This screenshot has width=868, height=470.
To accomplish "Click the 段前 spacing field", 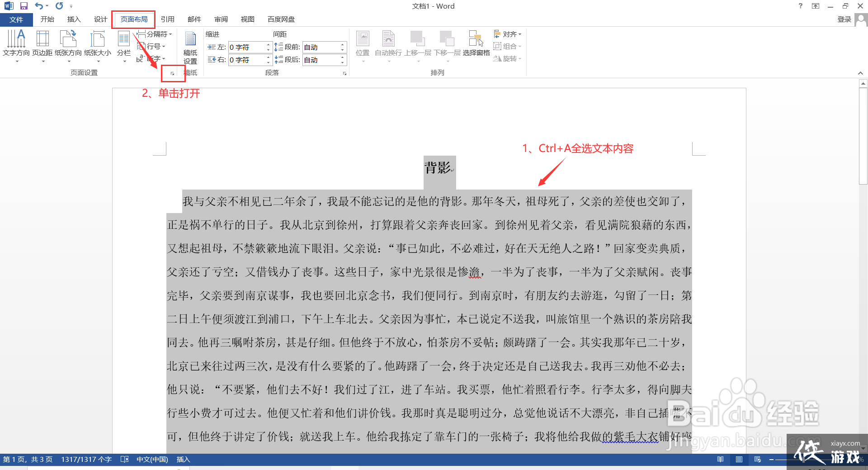I will (x=321, y=47).
